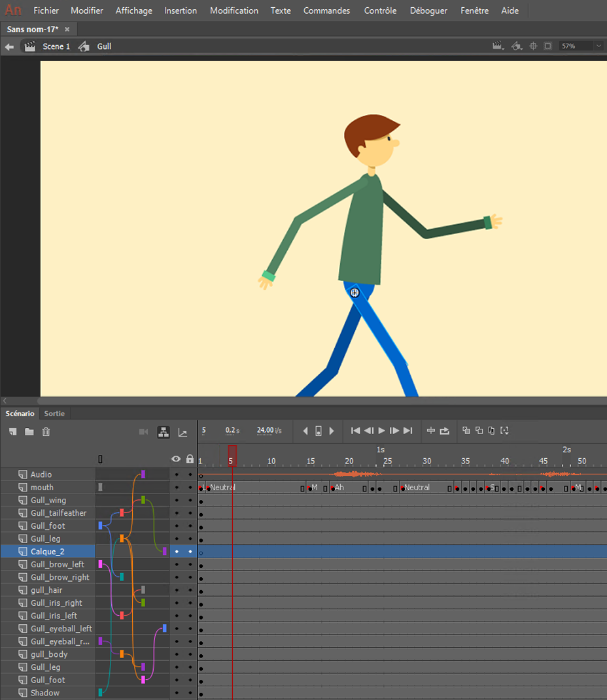Viewport: 607px width, 700px height.
Task: Create a new layer in the timeline
Action: [x=12, y=431]
